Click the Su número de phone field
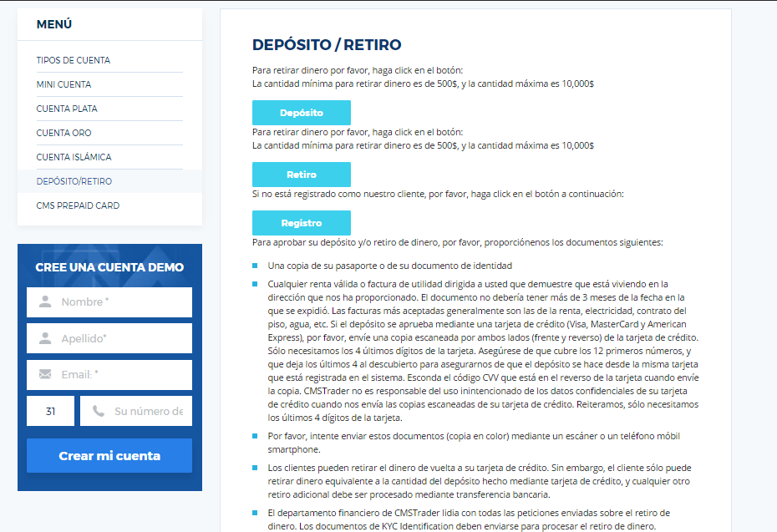 pos(142,411)
